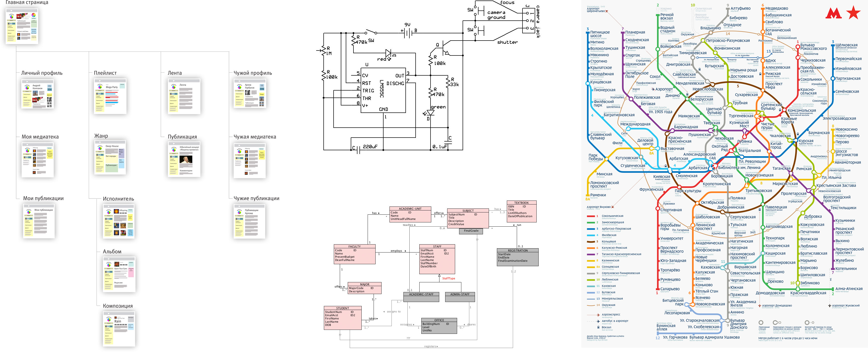Open the Мои публикации page thumbnail
This screenshot has height=352, width=868.
pyautogui.click(x=39, y=221)
